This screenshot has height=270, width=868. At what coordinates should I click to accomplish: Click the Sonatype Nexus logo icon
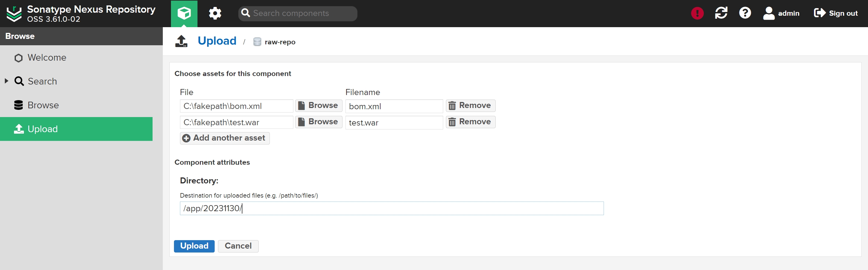click(14, 14)
